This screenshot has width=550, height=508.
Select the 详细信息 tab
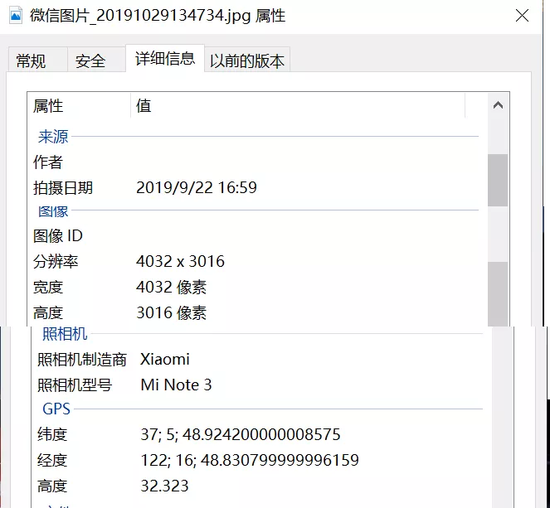[x=165, y=59]
